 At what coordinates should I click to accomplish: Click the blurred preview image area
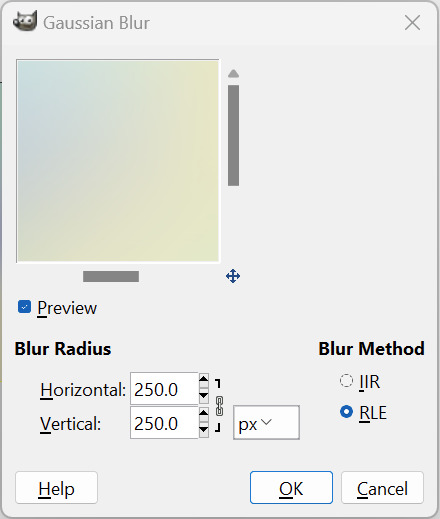pos(118,161)
